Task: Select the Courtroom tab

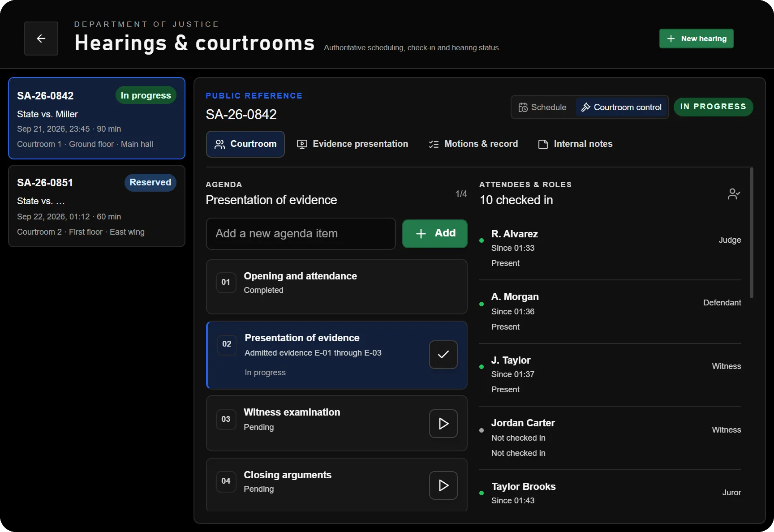Action: (245, 144)
